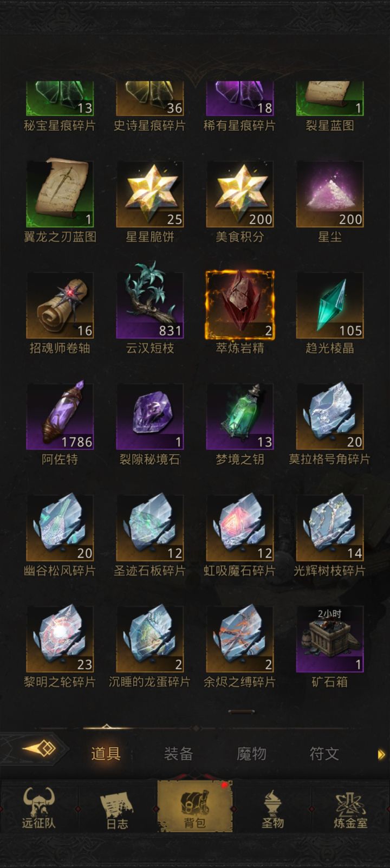Choose the 黎明之轮碎片 shard

click(x=60, y=639)
